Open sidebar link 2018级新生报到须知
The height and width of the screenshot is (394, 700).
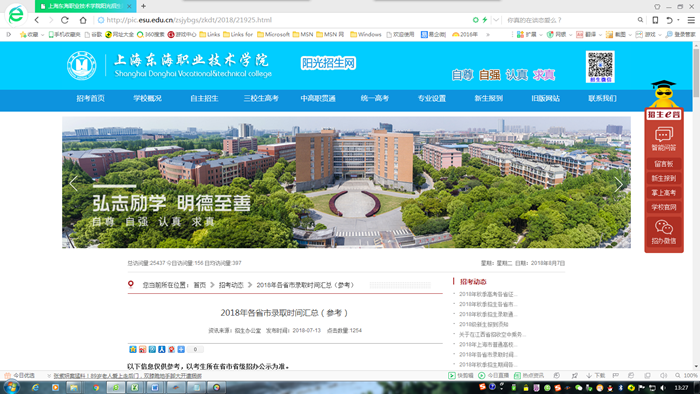click(483, 324)
